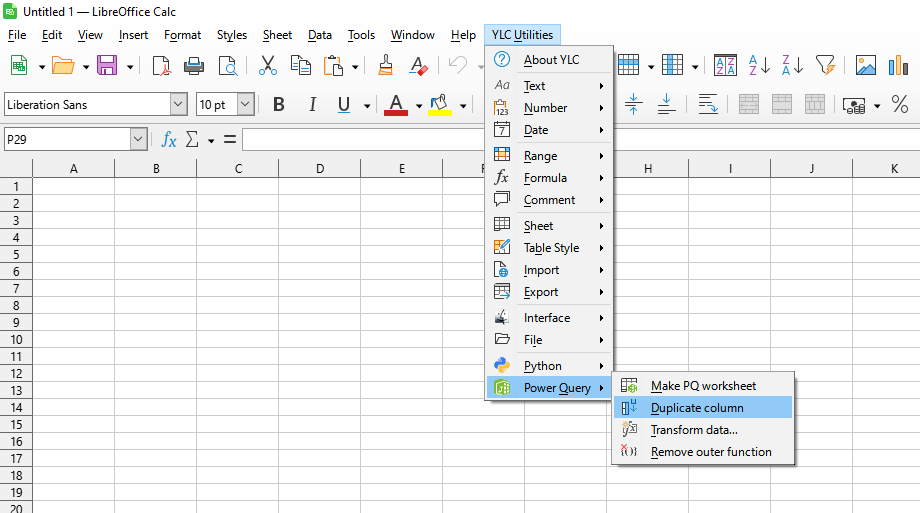Click Sort Descending icon
The width and height of the screenshot is (920, 513).
point(792,65)
